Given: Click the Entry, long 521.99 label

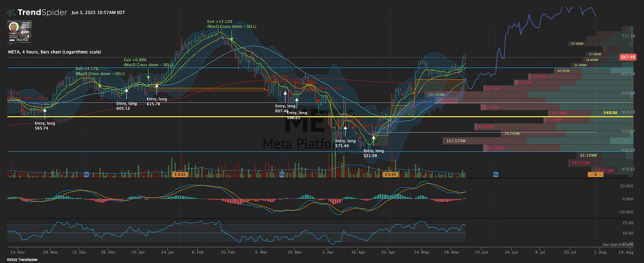Looking at the screenshot, I should 374,153.
